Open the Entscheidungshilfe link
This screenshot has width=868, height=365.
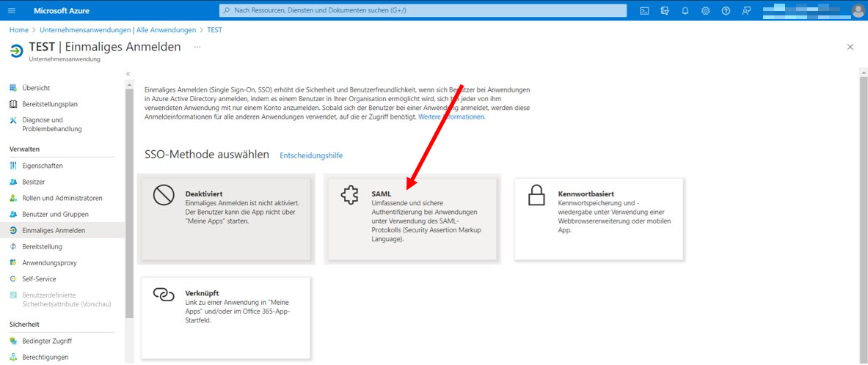pos(311,155)
